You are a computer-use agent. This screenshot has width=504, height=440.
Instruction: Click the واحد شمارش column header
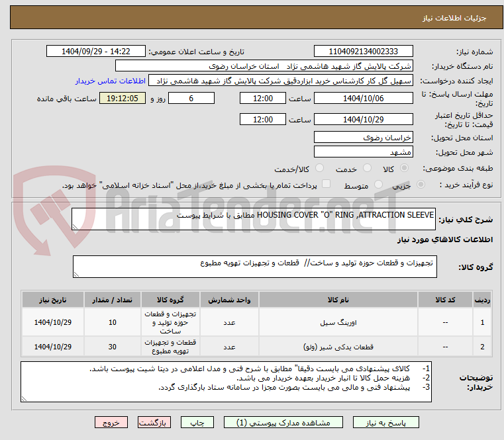[x=229, y=300]
